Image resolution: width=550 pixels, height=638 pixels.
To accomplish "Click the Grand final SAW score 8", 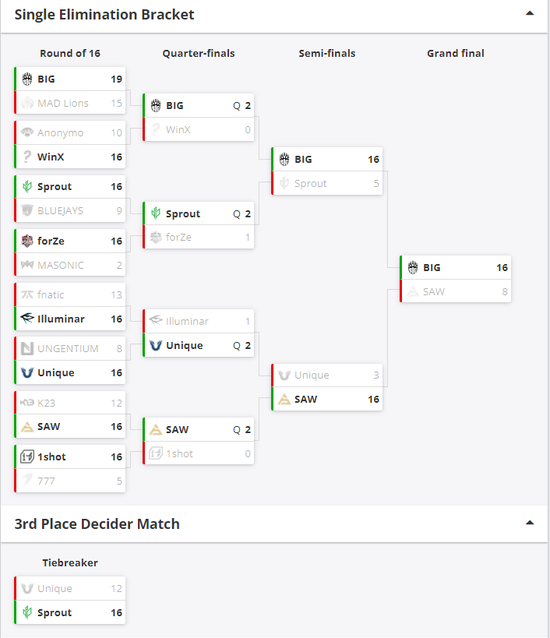I will point(504,292).
